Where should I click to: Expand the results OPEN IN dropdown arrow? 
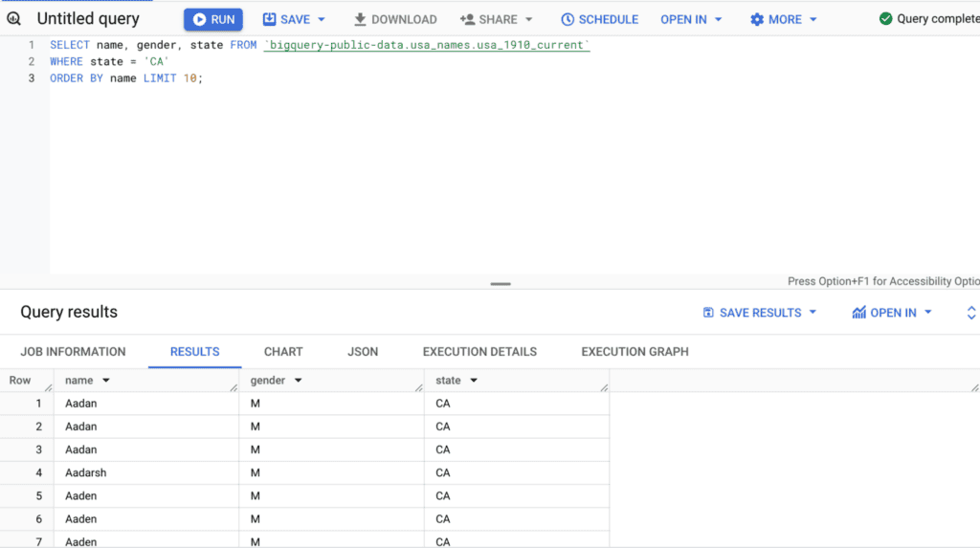[x=927, y=312]
